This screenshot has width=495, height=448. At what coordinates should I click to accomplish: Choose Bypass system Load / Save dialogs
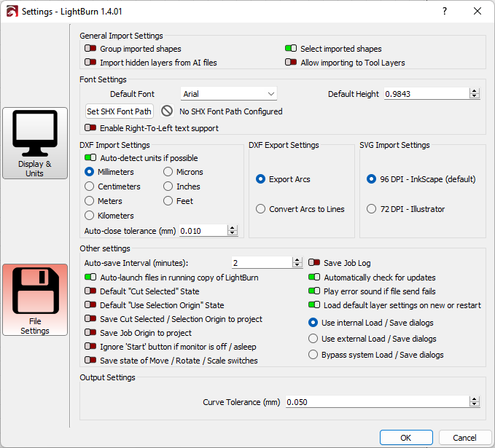click(313, 355)
